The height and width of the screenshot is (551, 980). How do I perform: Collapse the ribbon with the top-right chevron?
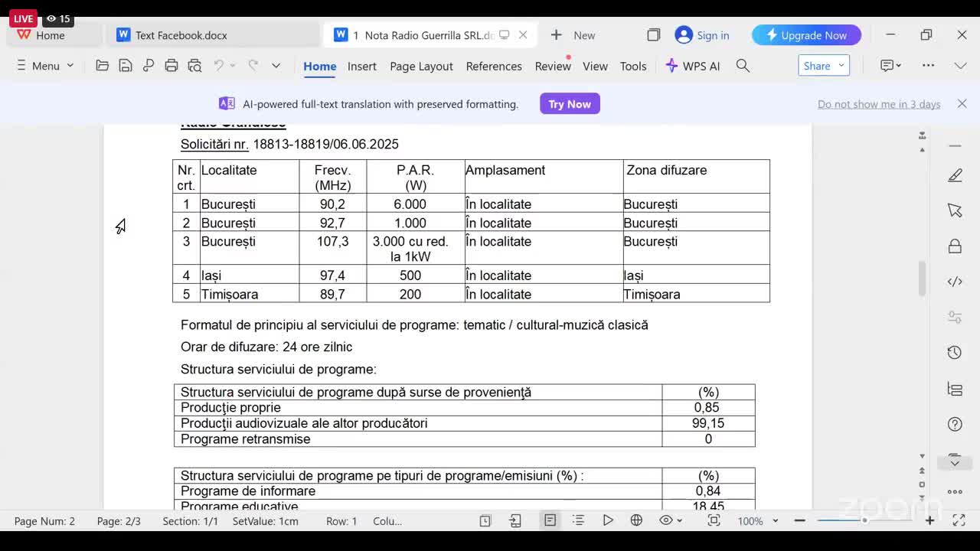click(x=961, y=66)
